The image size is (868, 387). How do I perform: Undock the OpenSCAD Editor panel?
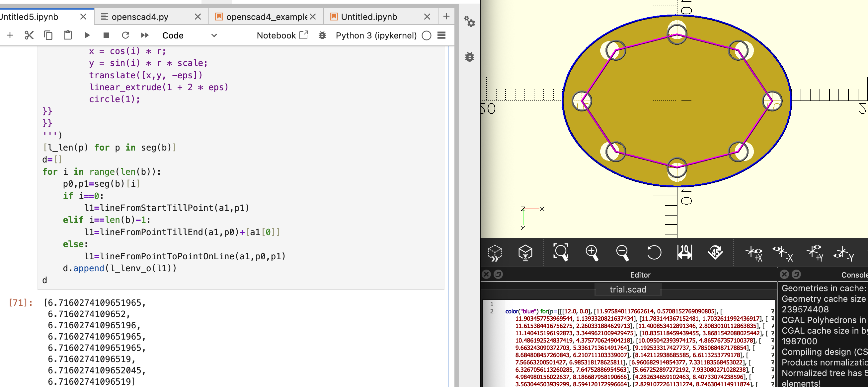pyautogui.click(x=498, y=275)
